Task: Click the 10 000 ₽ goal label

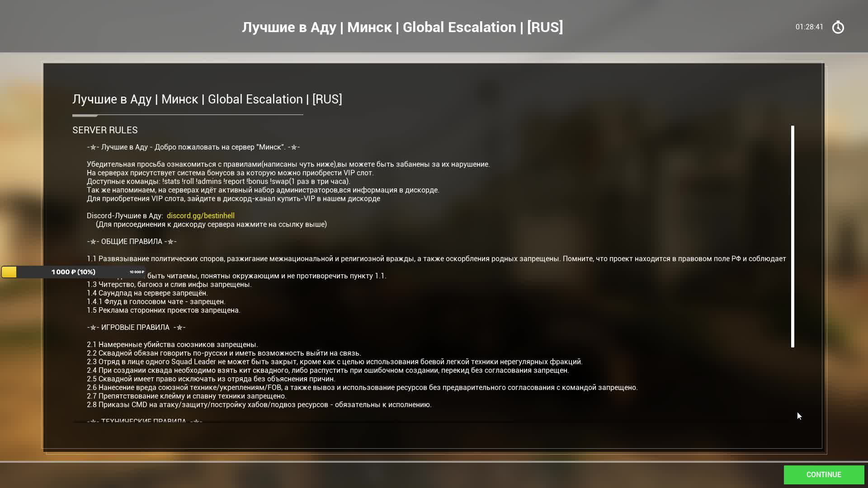Action: coord(137,272)
